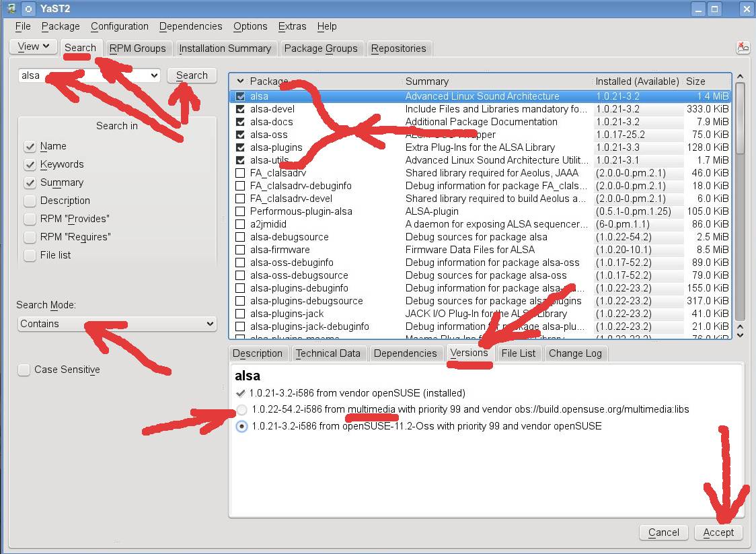The image size is (756, 554).
Task: Click the YaST2 application icon in title bar
Action: pyautogui.click(x=11, y=9)
